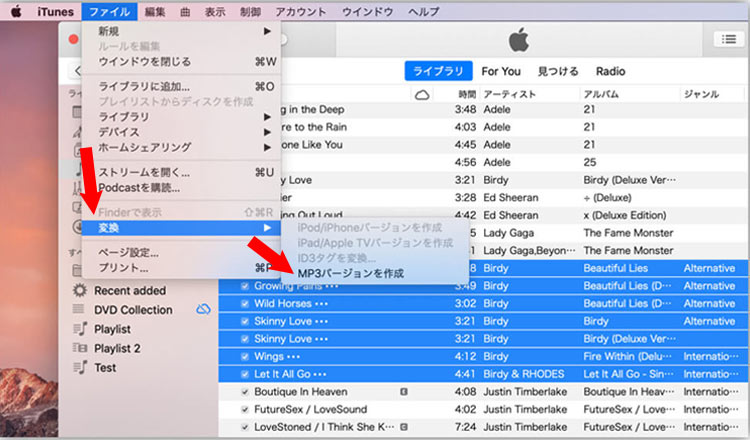Choose ライブラリに追加… menu item

click(x=181, y=87)
